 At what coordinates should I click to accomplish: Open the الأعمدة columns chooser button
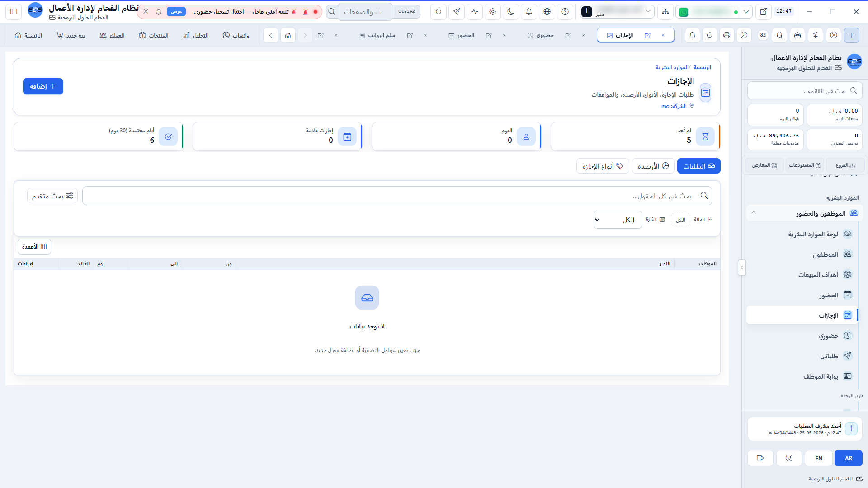coord(34,247)
